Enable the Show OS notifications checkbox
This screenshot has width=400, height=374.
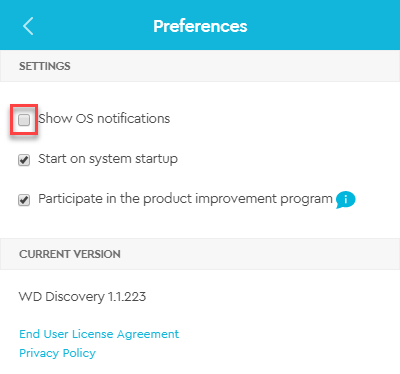[24, 120]
